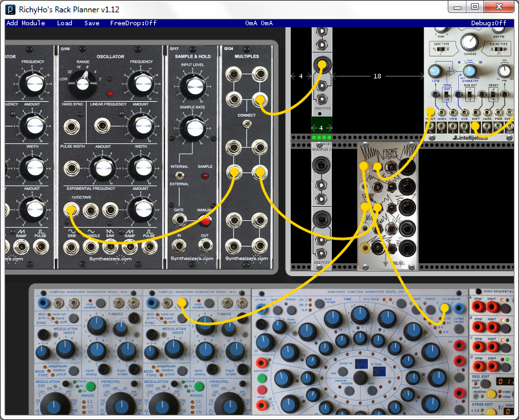Click the 1V/OCTAVE input jack on the Oscillator
Screen dimensions: 519x420
point(71,209)
